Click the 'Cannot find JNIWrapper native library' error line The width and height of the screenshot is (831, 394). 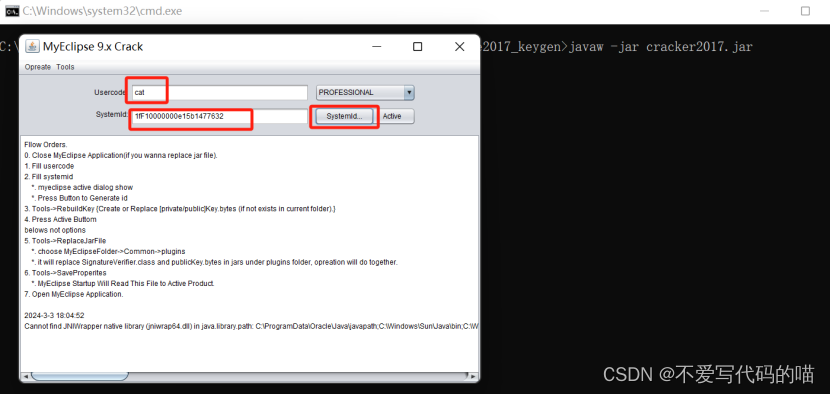pos(251,326)
